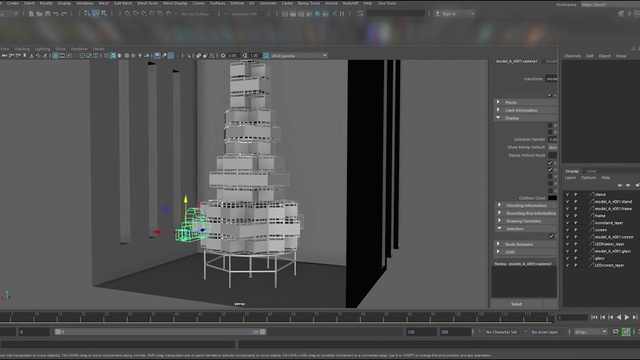The image size is (640, 360).
Task: Toggle visibility of the frame layer
Action: (567, 216)
